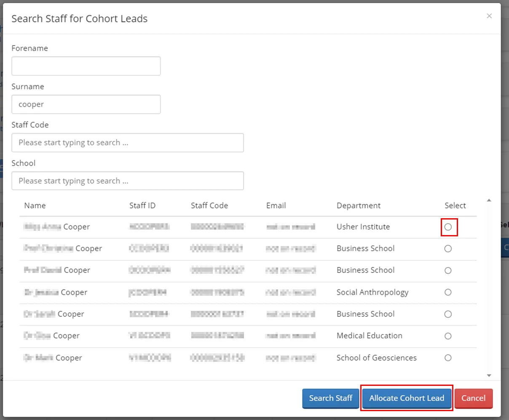
Task: Focus the Staff Code search box
Action: point(128,142)
